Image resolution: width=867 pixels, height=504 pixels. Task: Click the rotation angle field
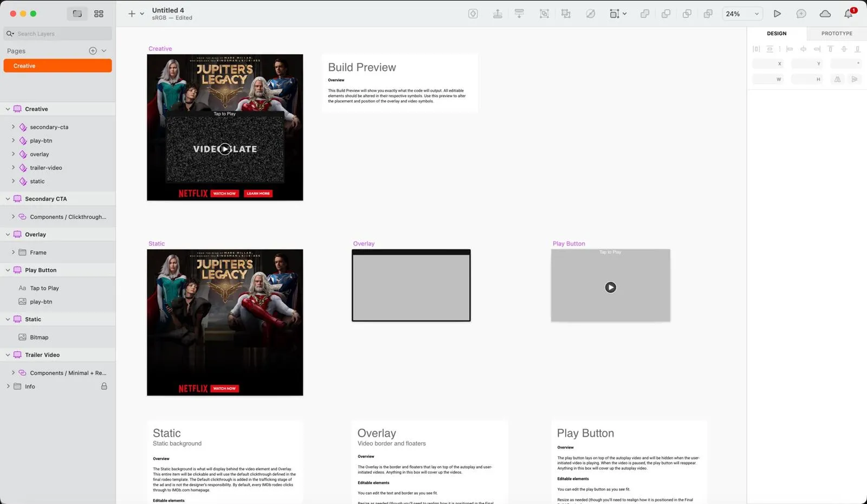pos(846,63)
